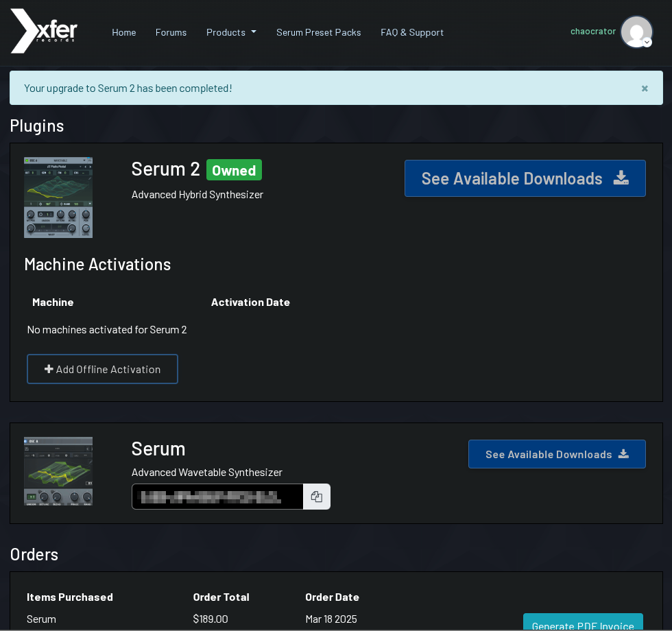
Task: Click download icon in Serum 2 button
Action: [621, 178]
